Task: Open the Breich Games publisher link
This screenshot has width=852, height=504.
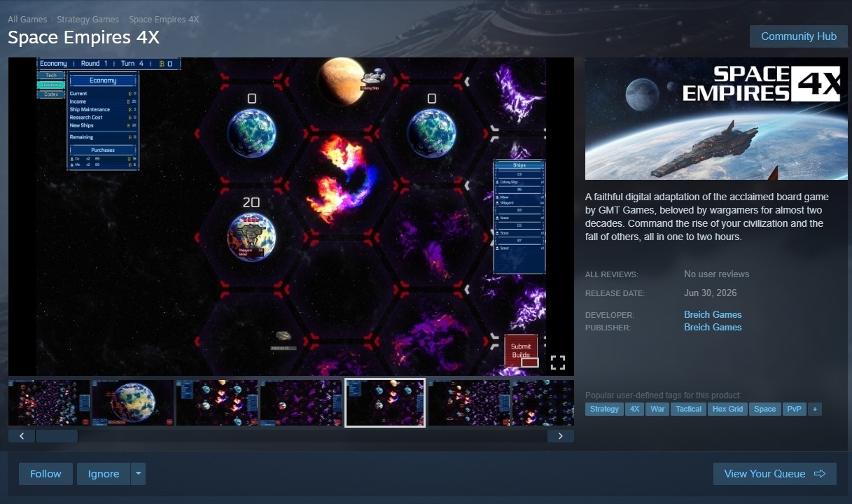Action: coord(713,327)
